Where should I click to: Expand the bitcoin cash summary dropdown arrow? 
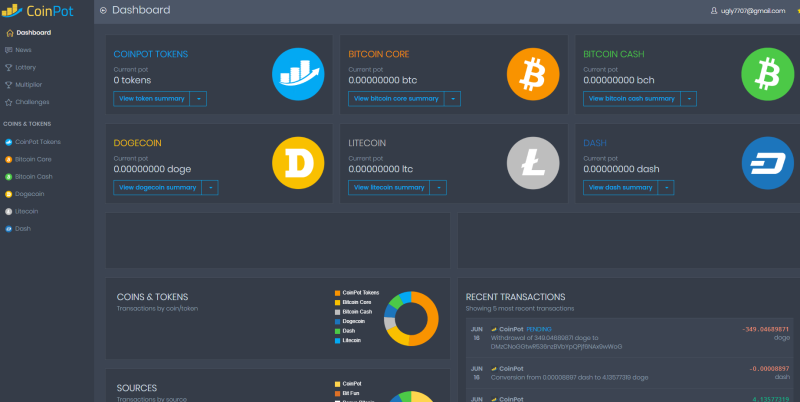688,98
